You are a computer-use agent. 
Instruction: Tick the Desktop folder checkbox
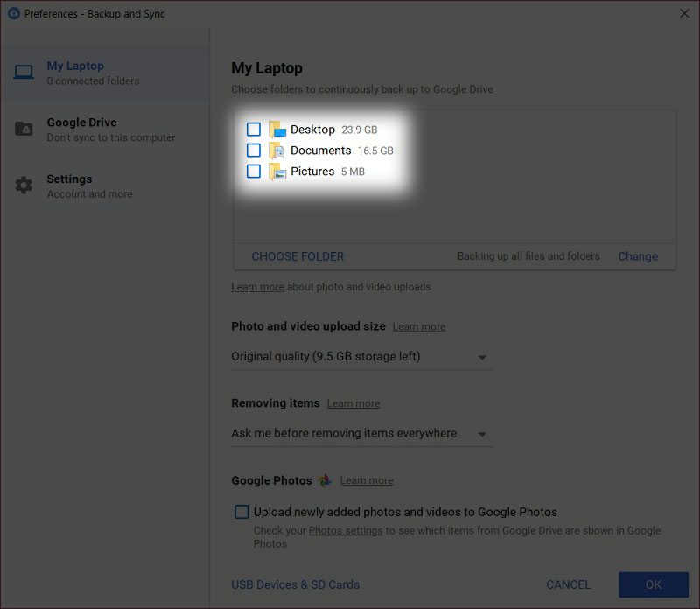(x=254, y=129)
